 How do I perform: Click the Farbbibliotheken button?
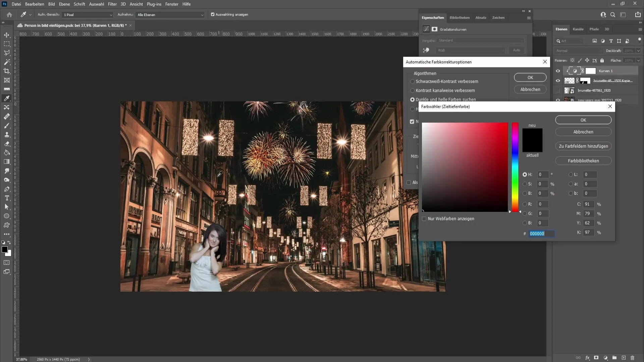pos(583,161)
